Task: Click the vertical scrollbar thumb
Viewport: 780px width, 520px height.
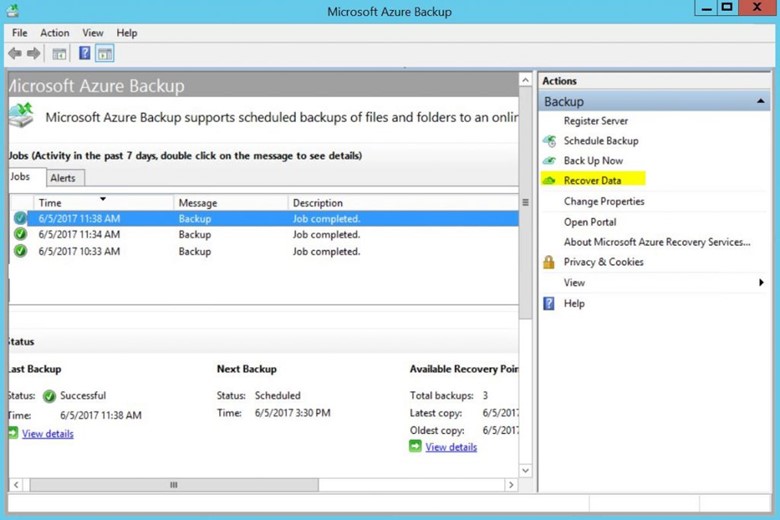Action: 525,203
